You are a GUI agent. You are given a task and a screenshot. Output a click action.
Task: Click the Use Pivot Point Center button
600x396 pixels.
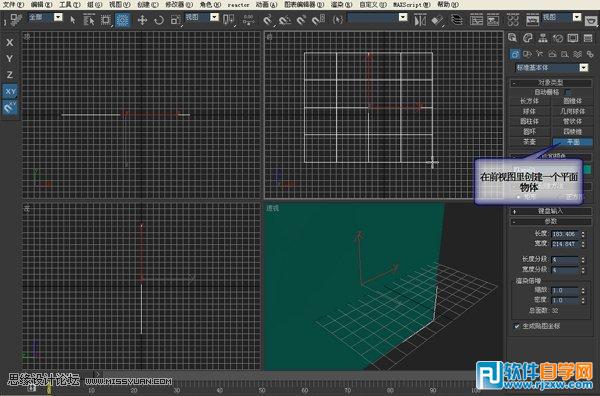228,19
